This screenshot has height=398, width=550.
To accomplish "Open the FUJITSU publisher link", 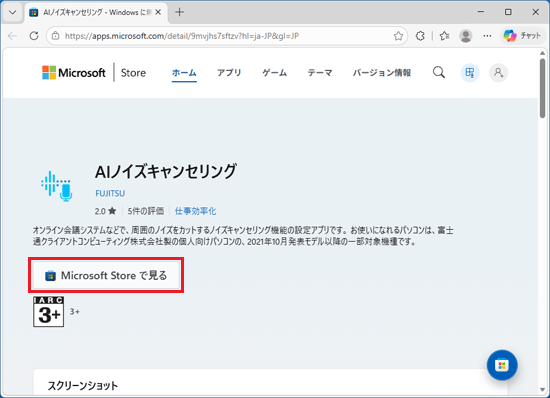I will point(110,193).
